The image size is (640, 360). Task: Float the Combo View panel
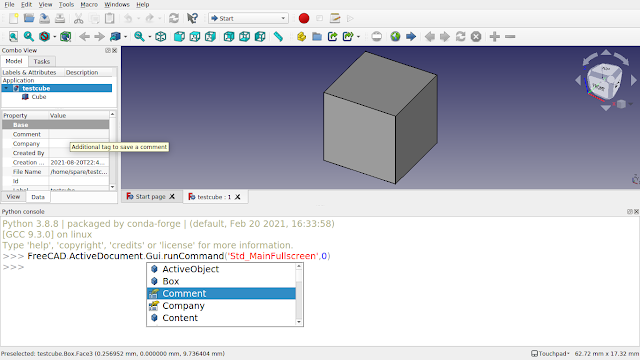[108, 50]
